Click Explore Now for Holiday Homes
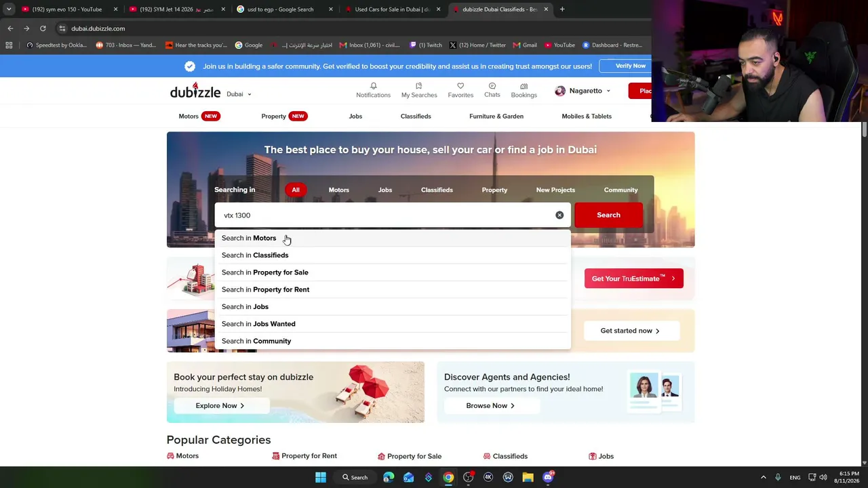The height and width of the screenshot is (488, 868). pos(220,405)
